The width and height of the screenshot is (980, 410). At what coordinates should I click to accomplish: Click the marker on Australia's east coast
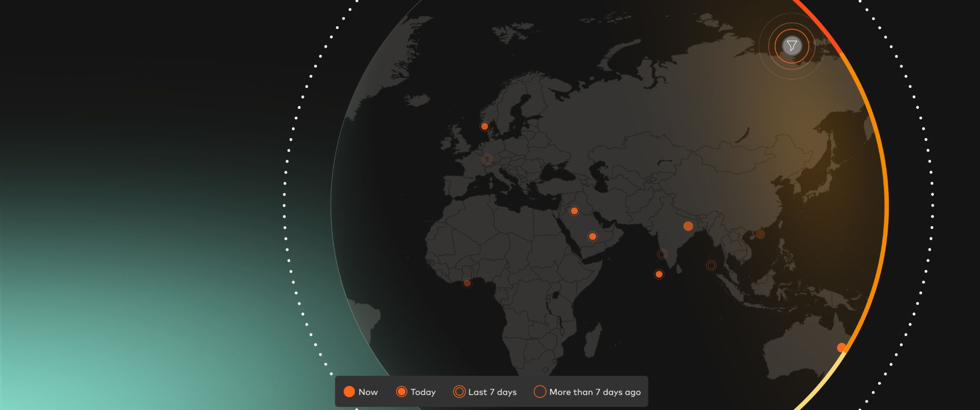[841, 348]
